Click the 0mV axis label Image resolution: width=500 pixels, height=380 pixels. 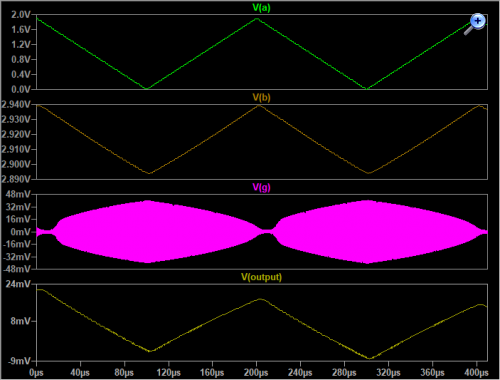click(20, 232)
